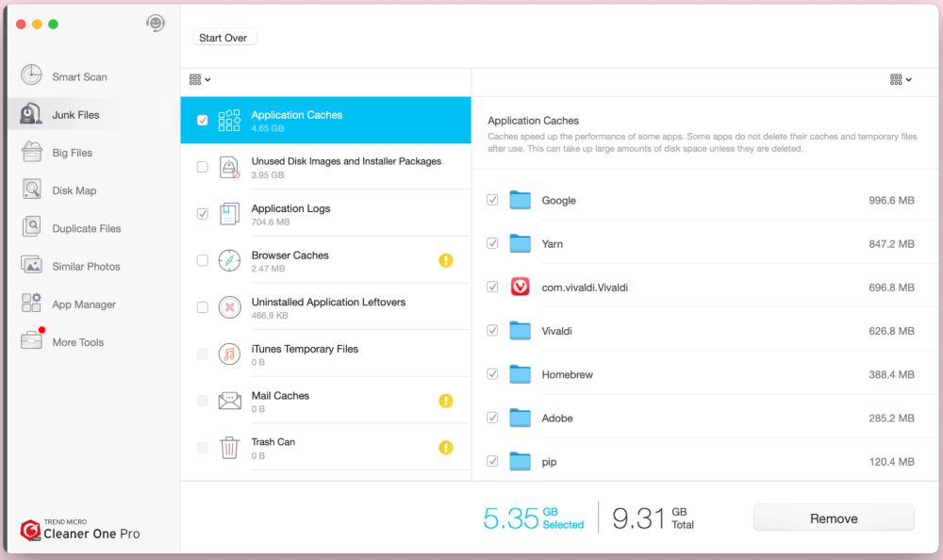Click the Big Files box icon
The image size is (943, 560).
pos(32,152)
